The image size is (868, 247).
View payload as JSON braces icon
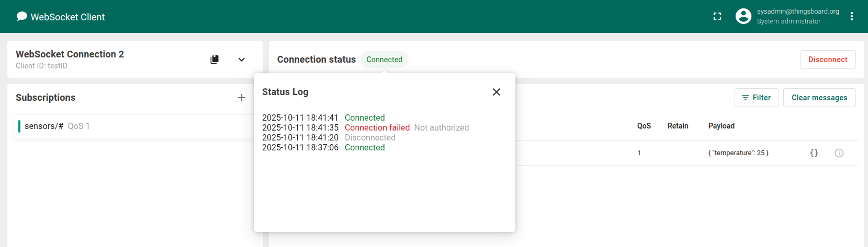pyautogui.click(x=814, y=153)
